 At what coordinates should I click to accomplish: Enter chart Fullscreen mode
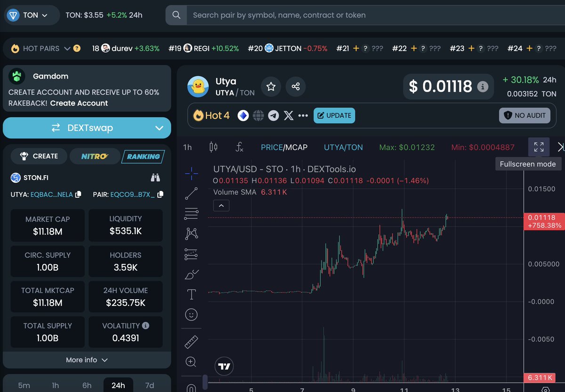click(539, 147)
